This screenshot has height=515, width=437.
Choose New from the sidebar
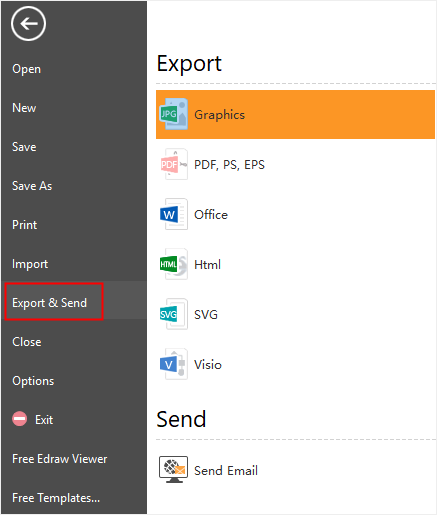point(24,108)
